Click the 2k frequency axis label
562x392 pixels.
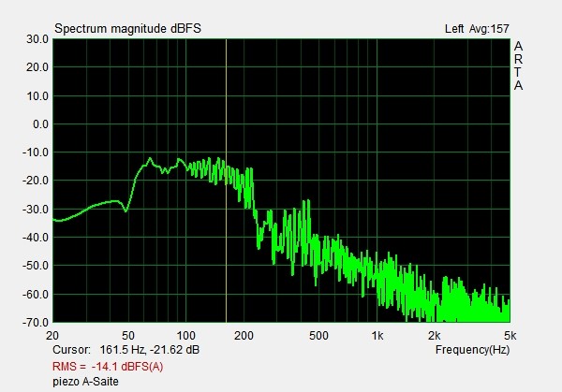pyautogui.click(x=434, y=336)
